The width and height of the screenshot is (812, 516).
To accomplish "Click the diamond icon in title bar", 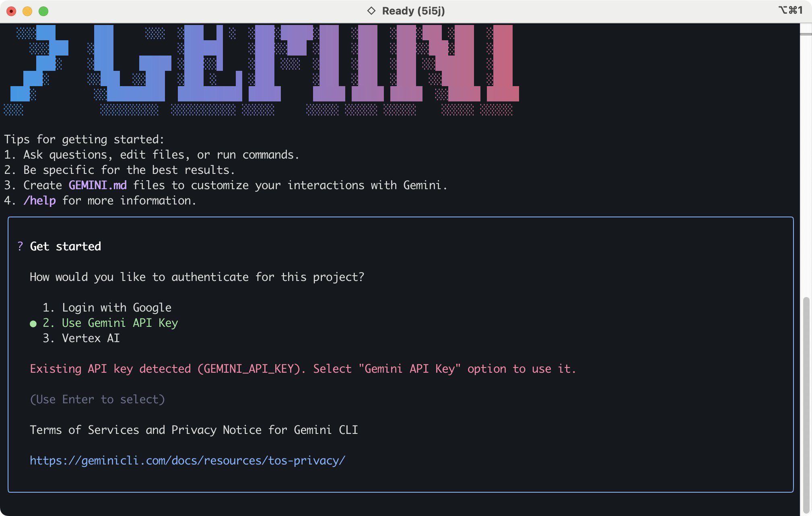I will 371,11.
